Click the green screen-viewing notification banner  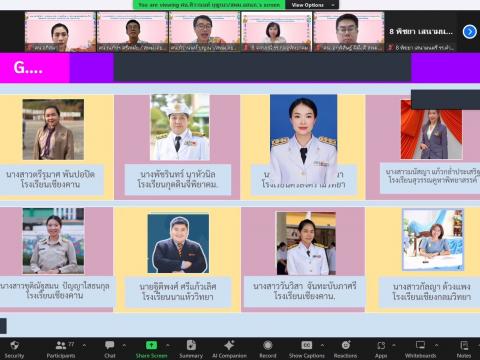click(209, 5)
